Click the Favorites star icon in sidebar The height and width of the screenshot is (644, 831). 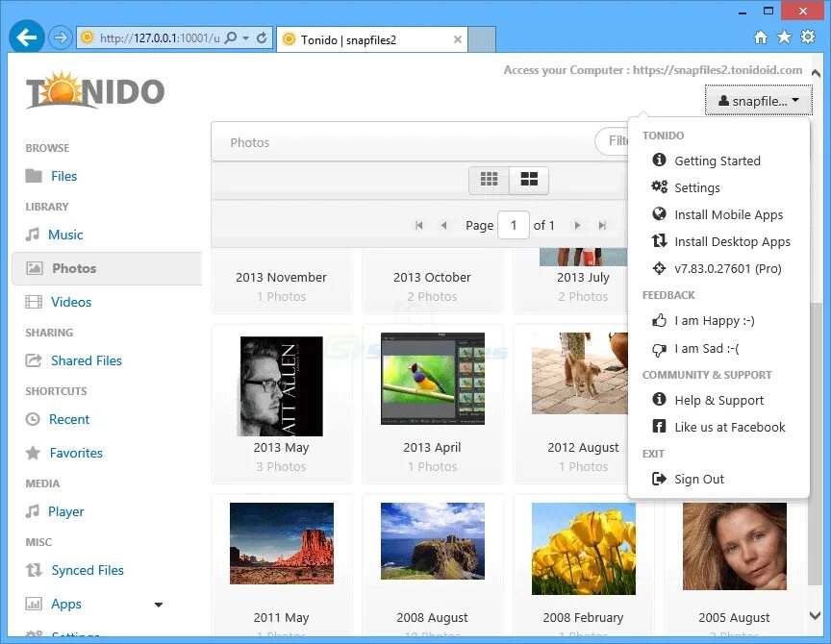click(x=33, y=453)
